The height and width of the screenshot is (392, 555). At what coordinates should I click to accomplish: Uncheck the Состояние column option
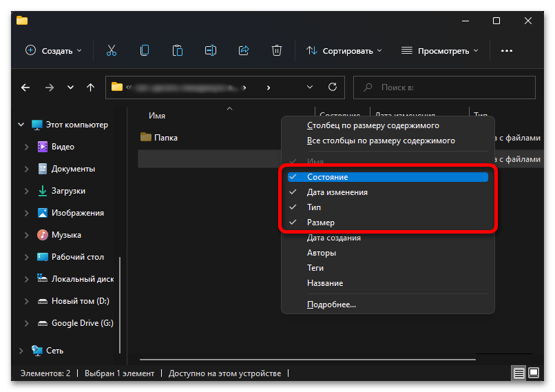click(327, 177)
